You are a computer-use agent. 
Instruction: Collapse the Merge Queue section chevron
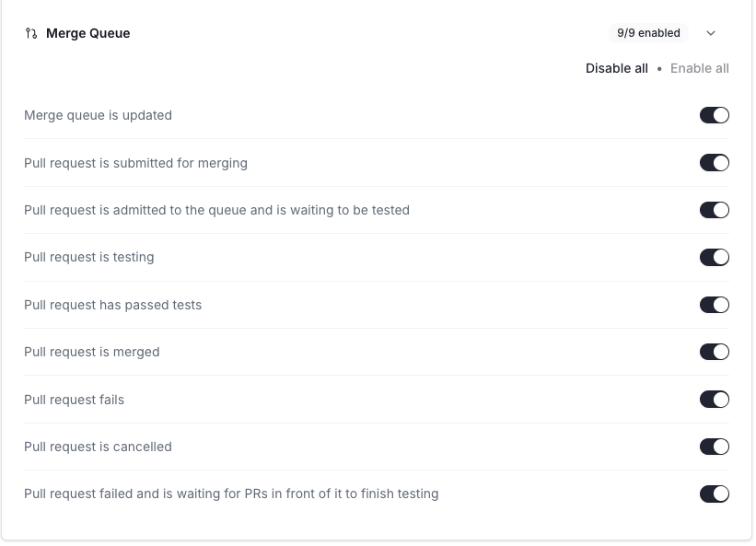pyautogui.click(x=711, y=33)
